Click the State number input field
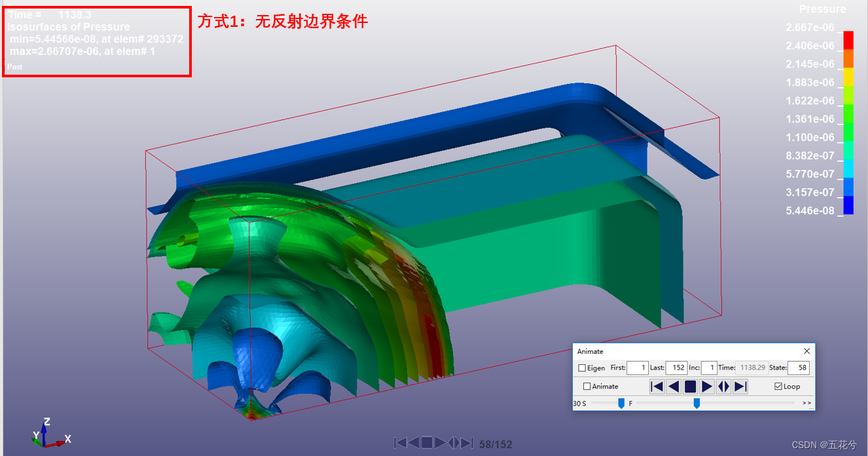The height and width of the screenshot is (456, 868). 798,368
